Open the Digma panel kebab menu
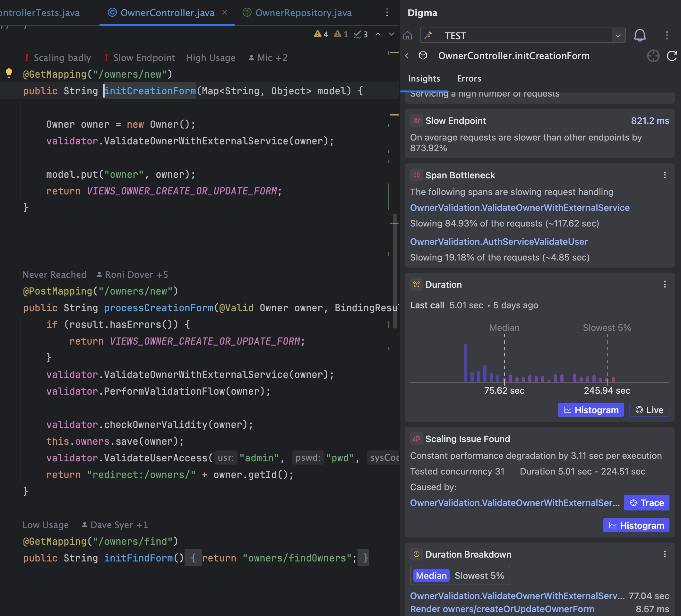The image size is (681, 616). [x=667, y=36]
